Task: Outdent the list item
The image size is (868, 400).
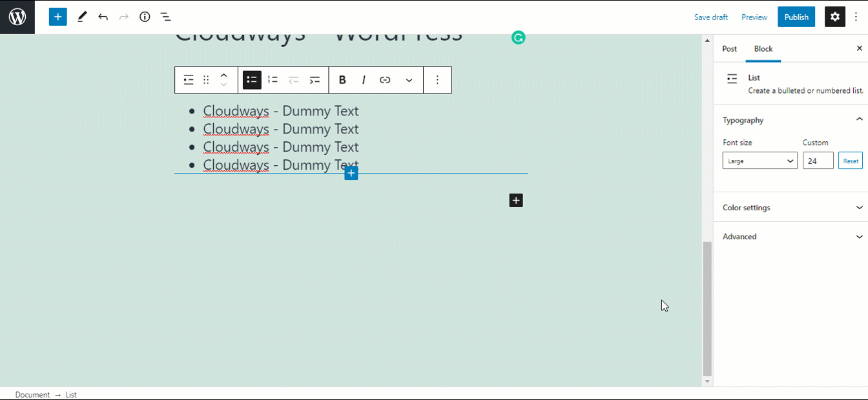Action: click(x=294, y=80)
